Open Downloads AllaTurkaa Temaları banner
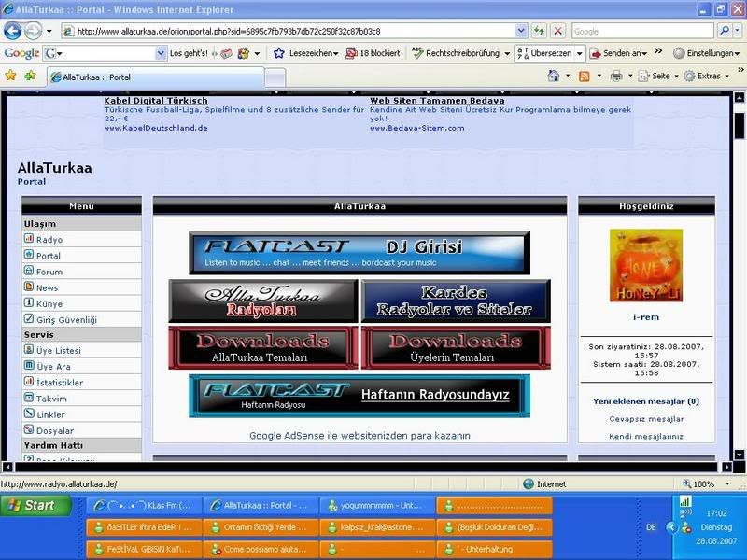Image resolution: width=747 pixels, height=560 pixels. click(x=263, y=347)
